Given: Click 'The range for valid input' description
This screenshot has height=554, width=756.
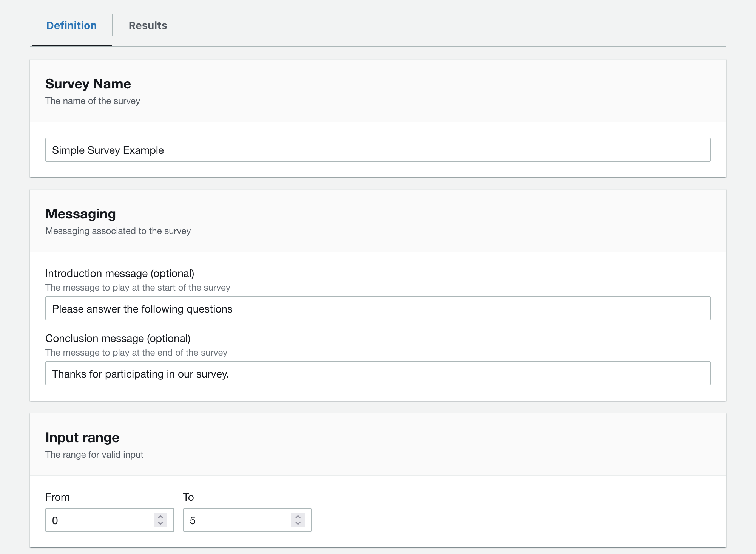Looking at the screenshot, I should 94,455.
